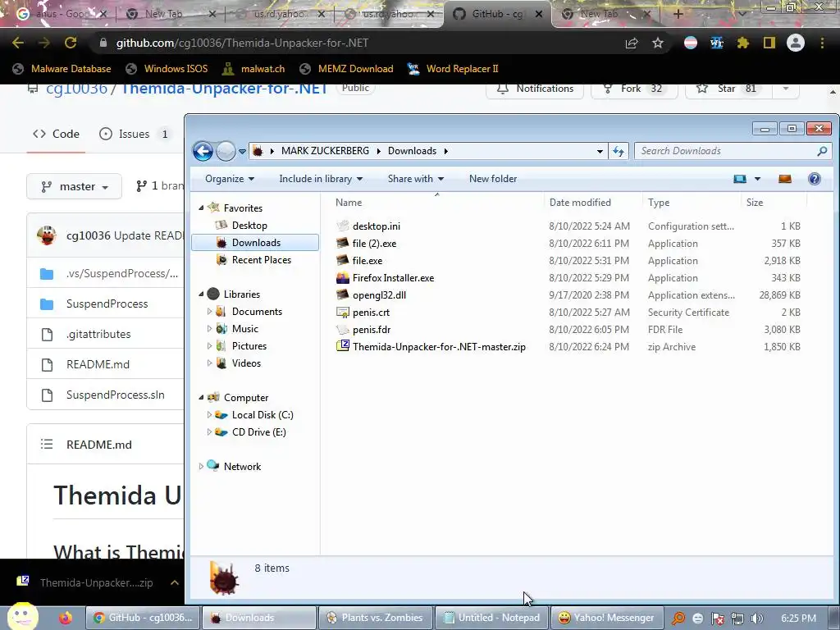Expand the Network tree node

pos(202,467)
